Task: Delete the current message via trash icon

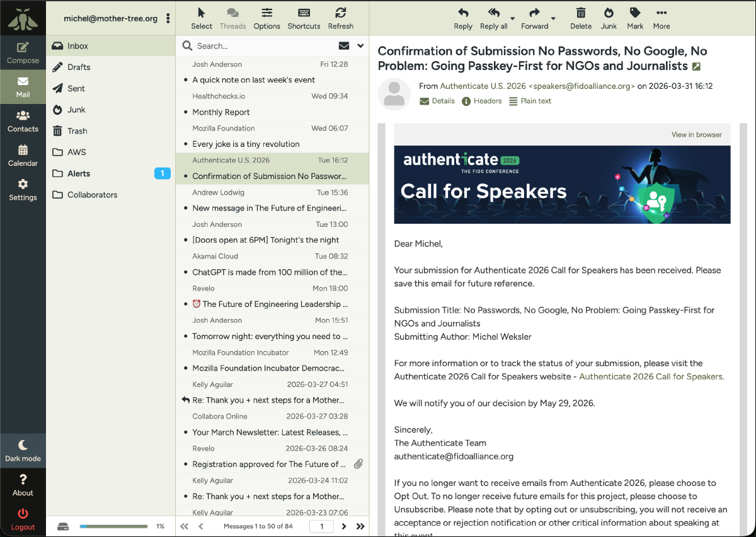Action: click(580, 18)
